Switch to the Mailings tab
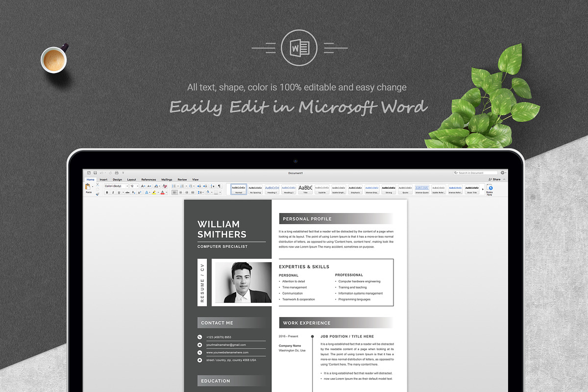Screen dimensions: 588x392 point(167,180)
